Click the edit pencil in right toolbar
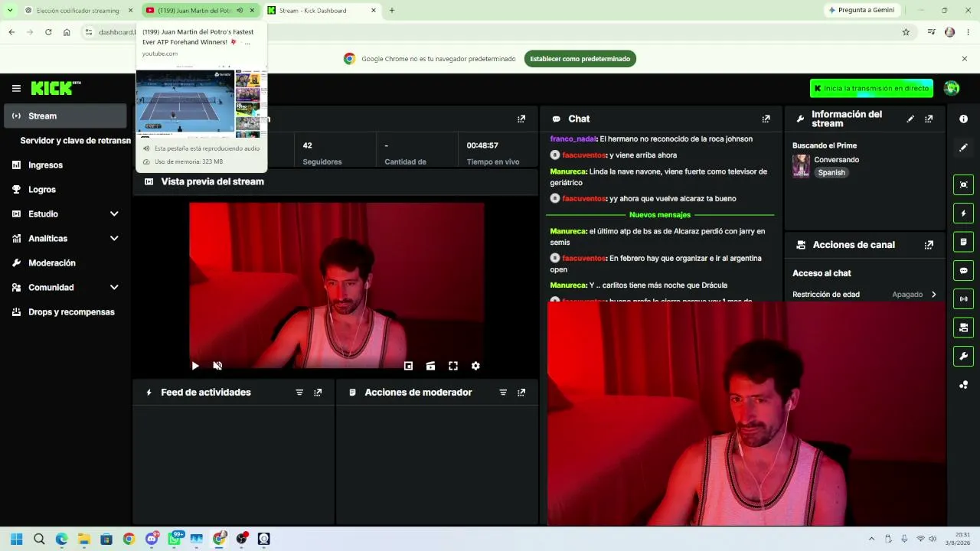Screen dimensions: 980x551 pyautogui.click(x=963, y=148)
